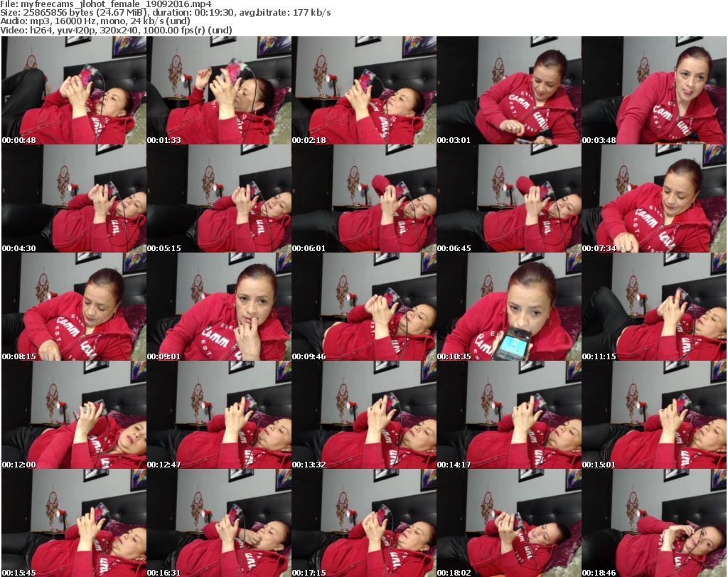728x577 pixels.
Task: Click the thumbnail stamped 00:14:17
Action: tap(509, 415)
